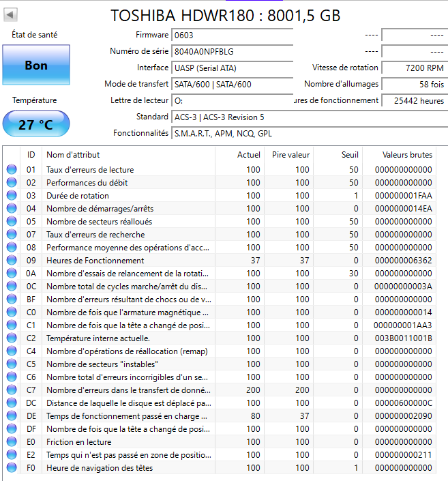Click the status orb for attribute DE
Image resolution: width=448 pixels, height=481 pixels.
pos(12,416)
